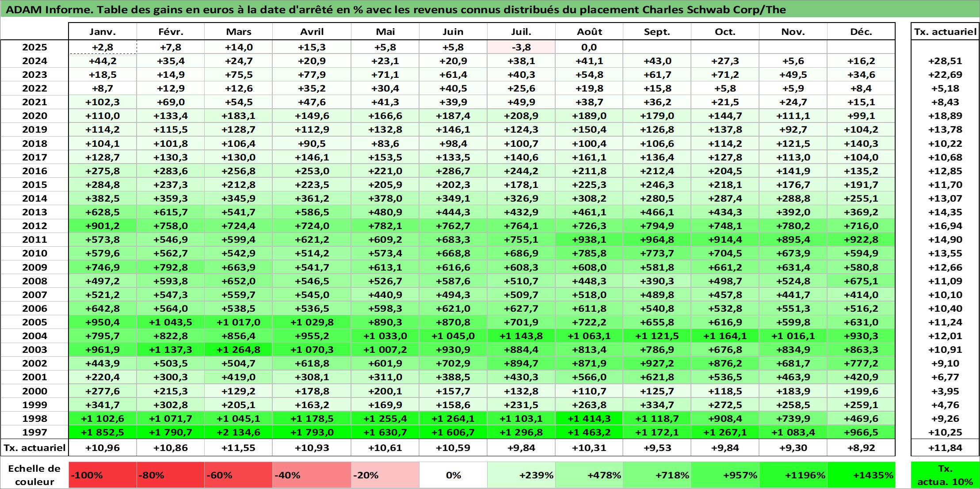Image resolution: width=980 pixels, height=489 pixels.
Task: Click the Mai column header
Action: point(385,31)
